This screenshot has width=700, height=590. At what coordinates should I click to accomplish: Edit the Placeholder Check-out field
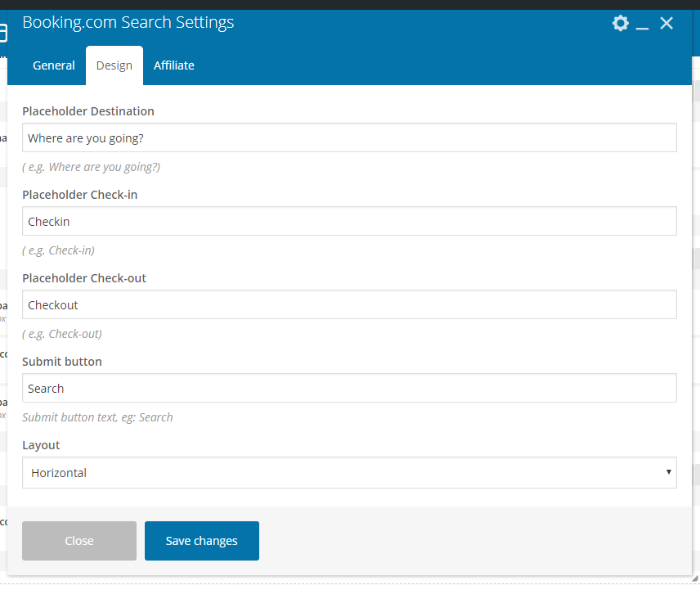[x=349, y=304]
